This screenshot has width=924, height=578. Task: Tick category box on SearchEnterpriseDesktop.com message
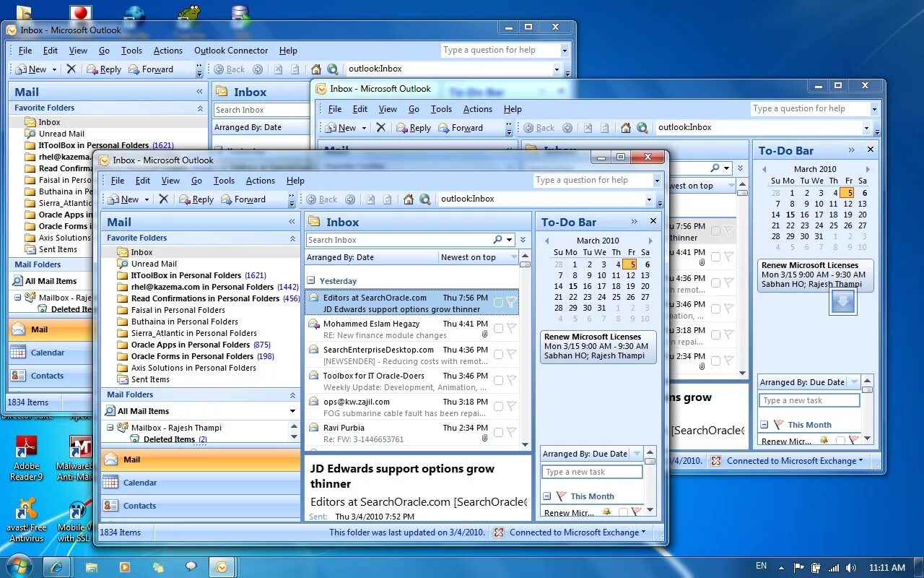pyautogui.click(x=498, y=355)
